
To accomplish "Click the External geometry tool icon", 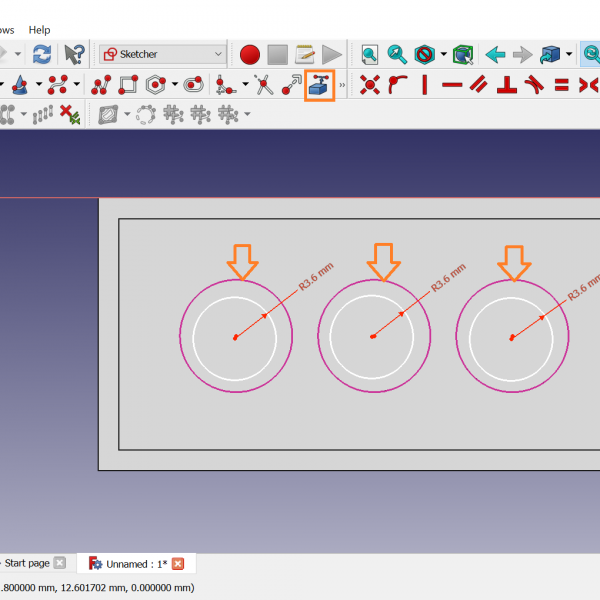I will tap(320, 85).
